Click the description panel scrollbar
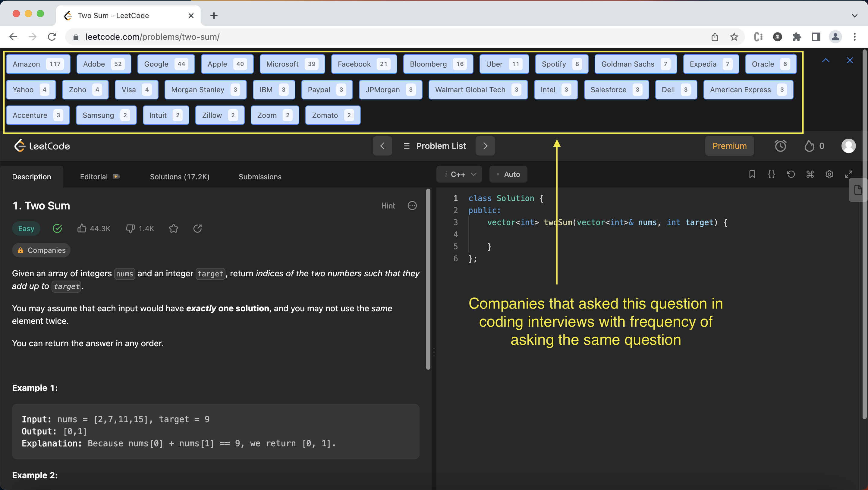The height and width of the screenshot is (490, 868). click(x=428, y=280)
